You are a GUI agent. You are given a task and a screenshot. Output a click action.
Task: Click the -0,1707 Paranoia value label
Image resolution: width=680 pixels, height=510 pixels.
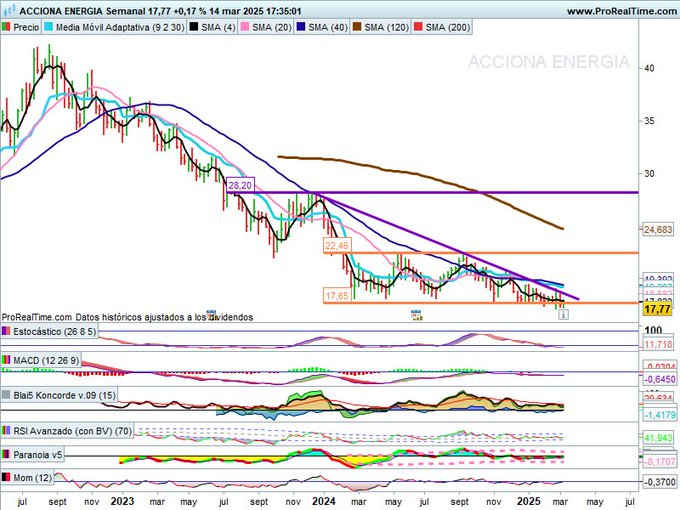(660, 461)
